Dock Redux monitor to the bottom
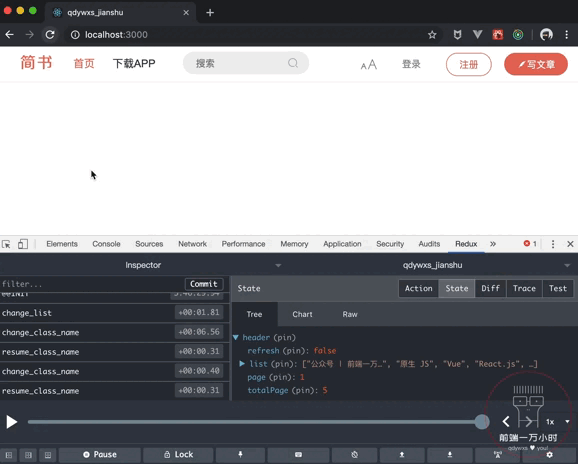This screenshot has height=464, width=578. point(48,455)
